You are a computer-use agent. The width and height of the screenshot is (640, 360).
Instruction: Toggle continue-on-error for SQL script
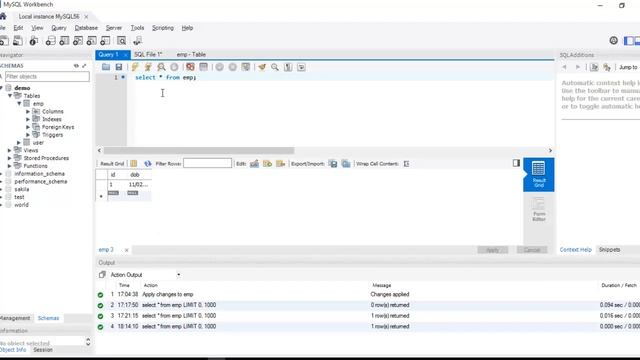point(190,67)
